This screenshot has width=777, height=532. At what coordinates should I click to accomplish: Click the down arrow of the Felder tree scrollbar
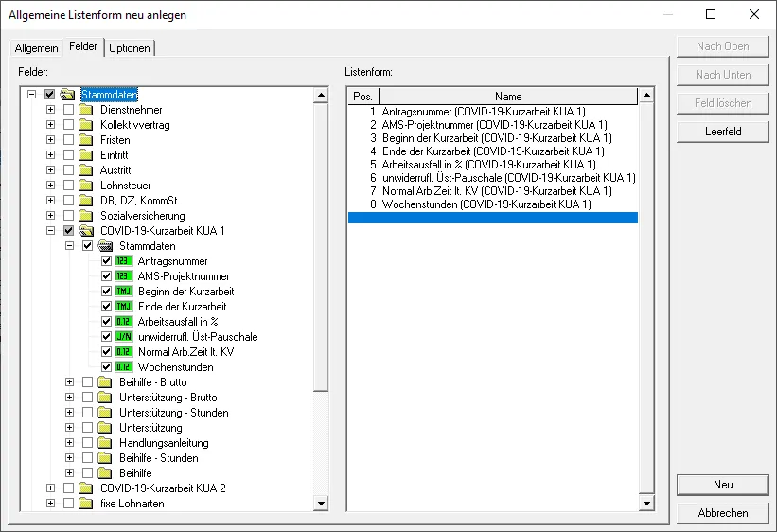click(x=321, y=504)
